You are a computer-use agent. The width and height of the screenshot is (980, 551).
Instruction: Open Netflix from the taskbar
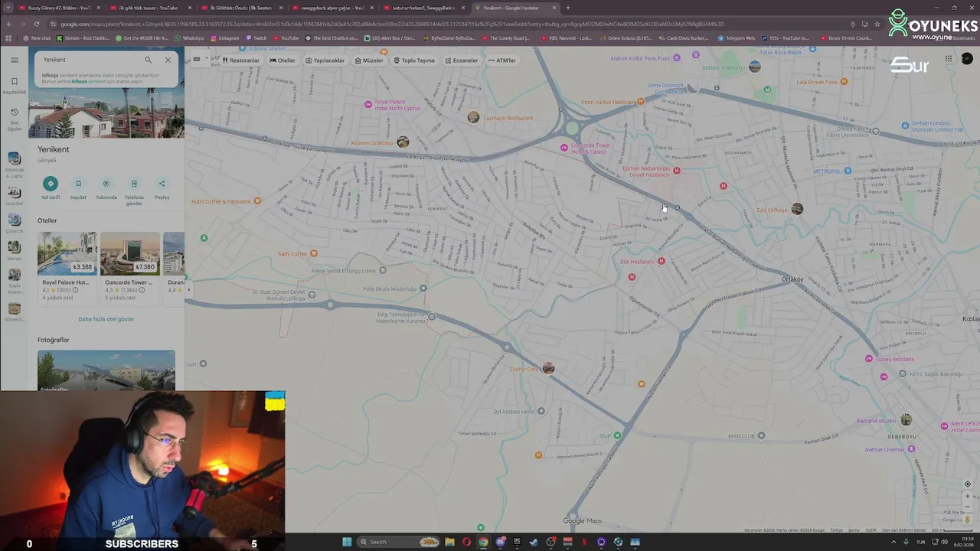pos(584,542)
